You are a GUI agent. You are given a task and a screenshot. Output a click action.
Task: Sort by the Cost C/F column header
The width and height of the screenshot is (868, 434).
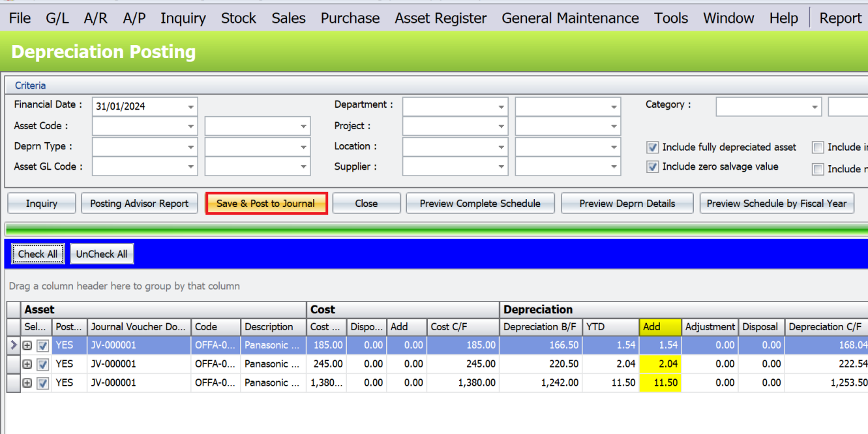[463, 327]
